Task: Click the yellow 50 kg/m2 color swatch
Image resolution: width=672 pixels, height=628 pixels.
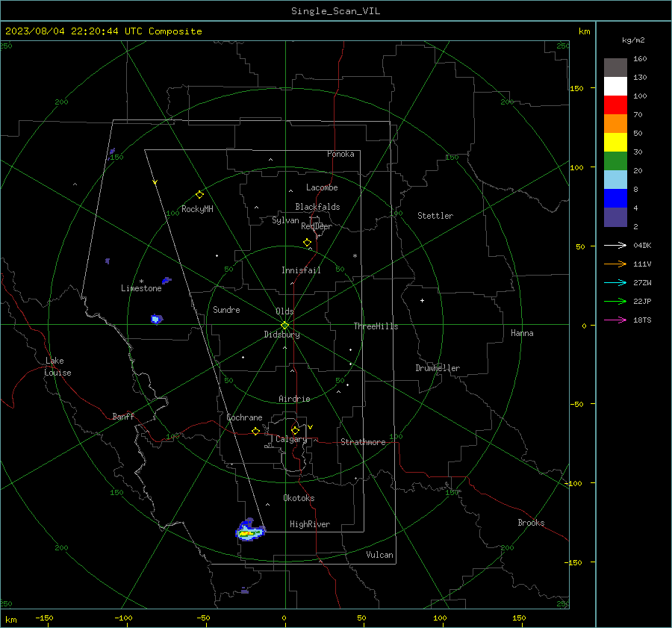Action: pos(615,143)
